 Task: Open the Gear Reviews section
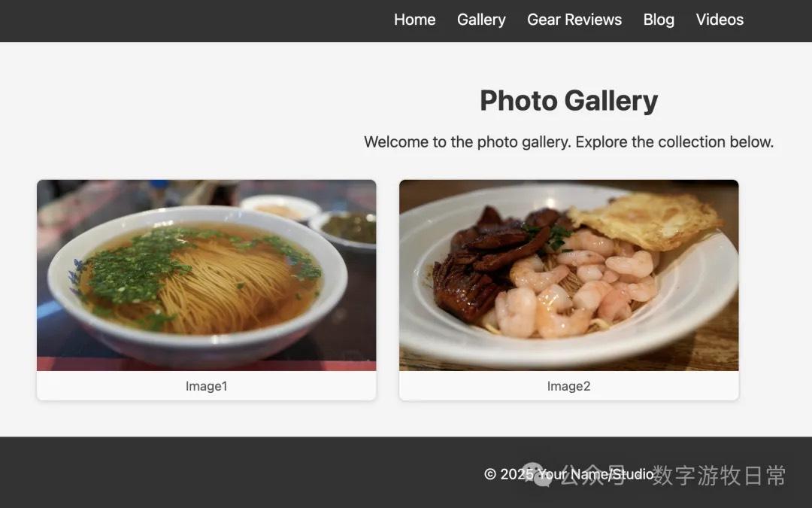[x=574, y=20]
